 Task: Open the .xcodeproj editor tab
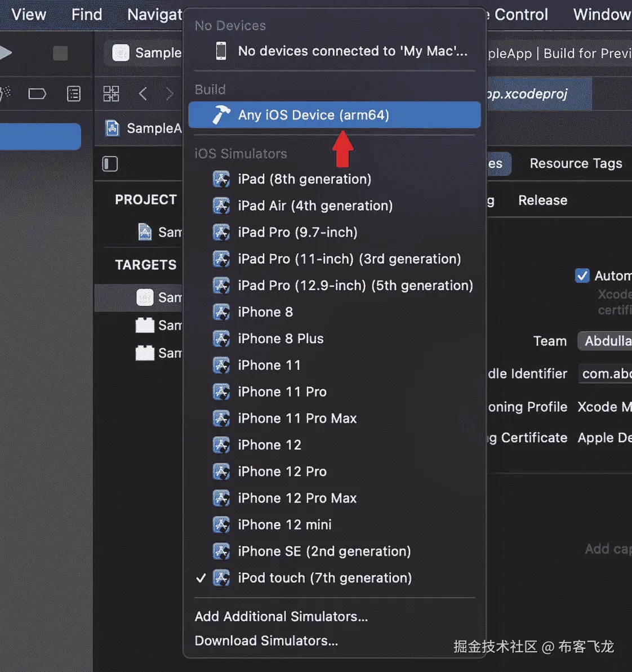[539, 94]
